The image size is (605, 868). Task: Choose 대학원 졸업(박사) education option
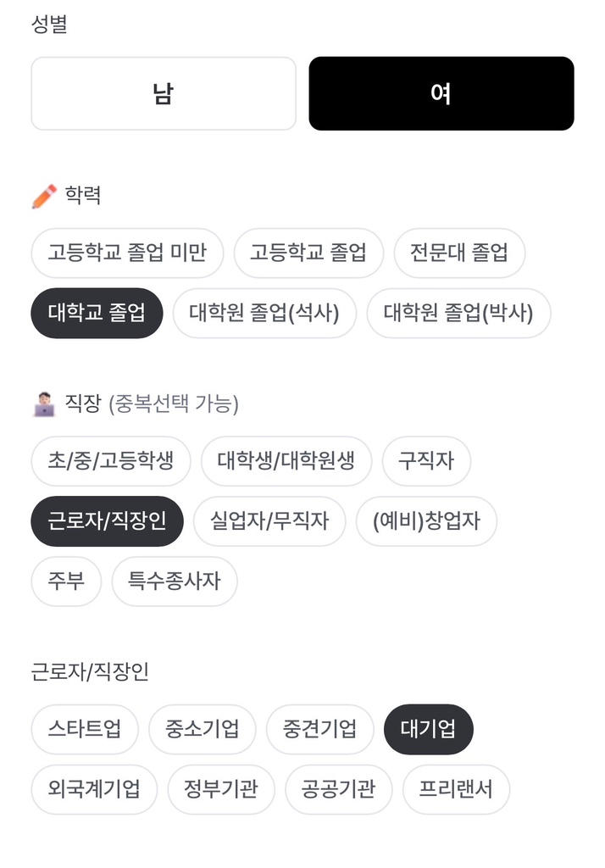tap(458, 313)
